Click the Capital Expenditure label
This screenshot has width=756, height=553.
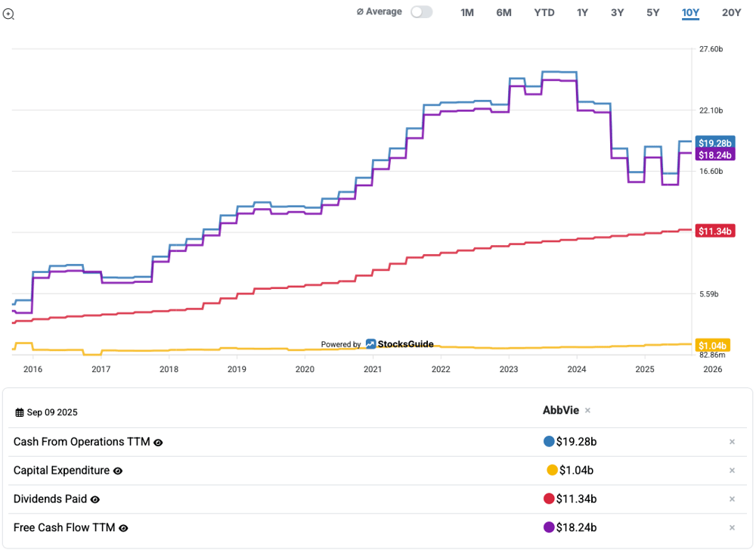pos(61,471)
